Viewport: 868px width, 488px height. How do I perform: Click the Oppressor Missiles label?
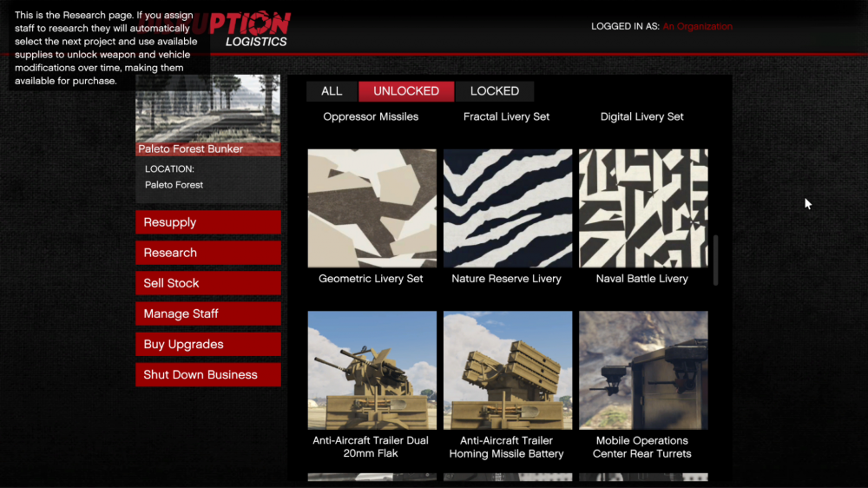click(x=371, y=117)
